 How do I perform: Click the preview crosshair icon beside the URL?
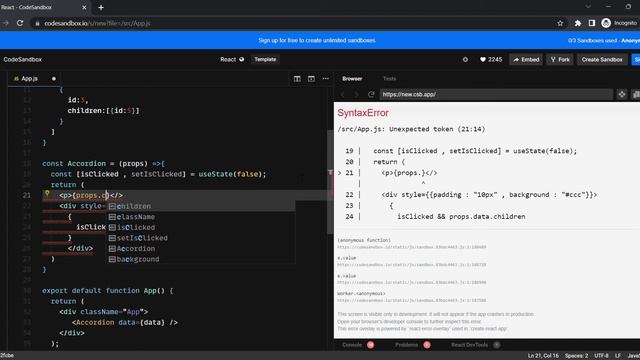622,94
